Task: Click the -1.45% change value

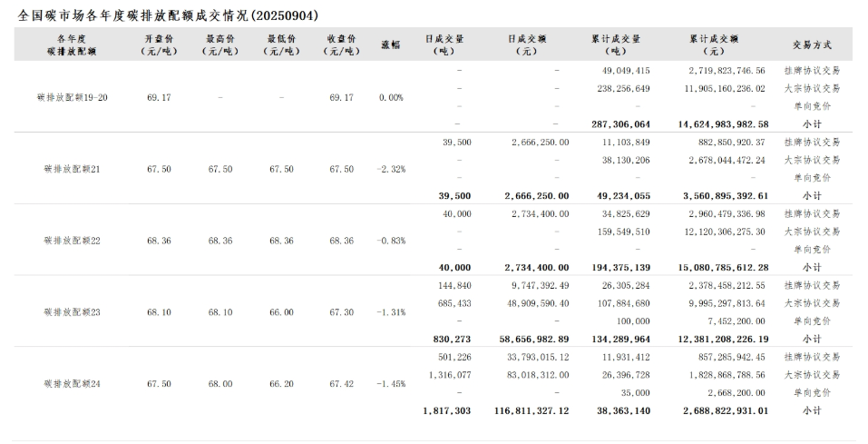Action: (x=391, y=384)
